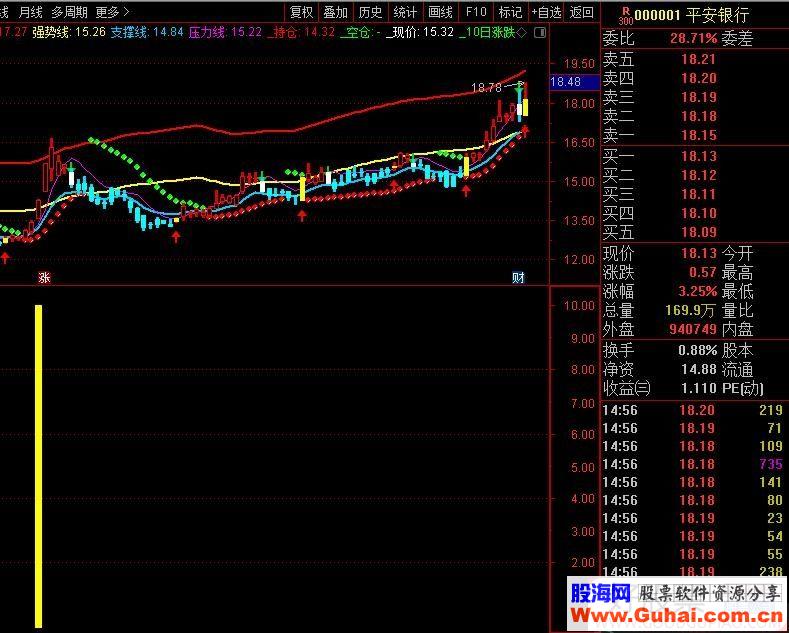The width and height of the screenshot is (789, 633).
Task: Click 净资 value 14.88
Action: click(698, 369)
